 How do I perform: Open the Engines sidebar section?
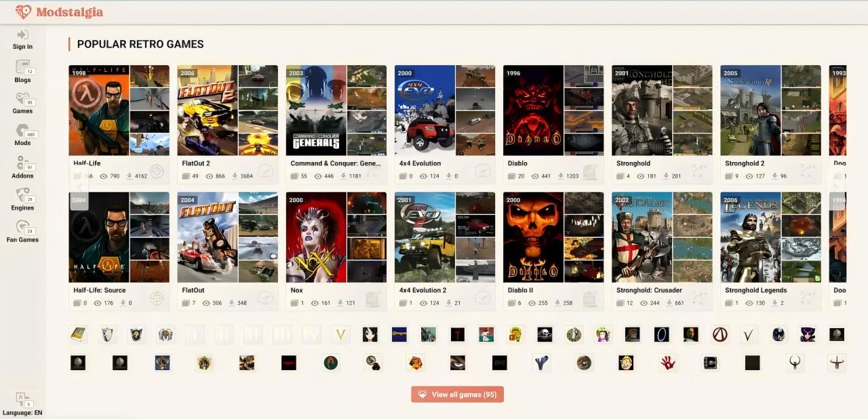click(22, 199)
